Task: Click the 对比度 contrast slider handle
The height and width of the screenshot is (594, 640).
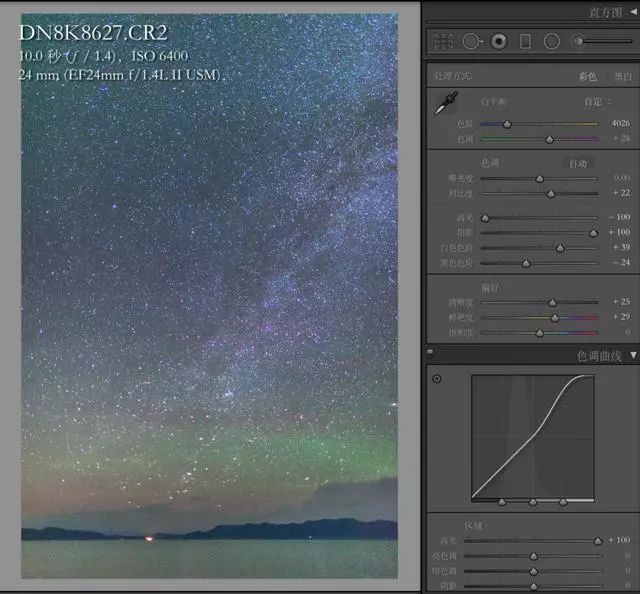Action: (551, 194)
